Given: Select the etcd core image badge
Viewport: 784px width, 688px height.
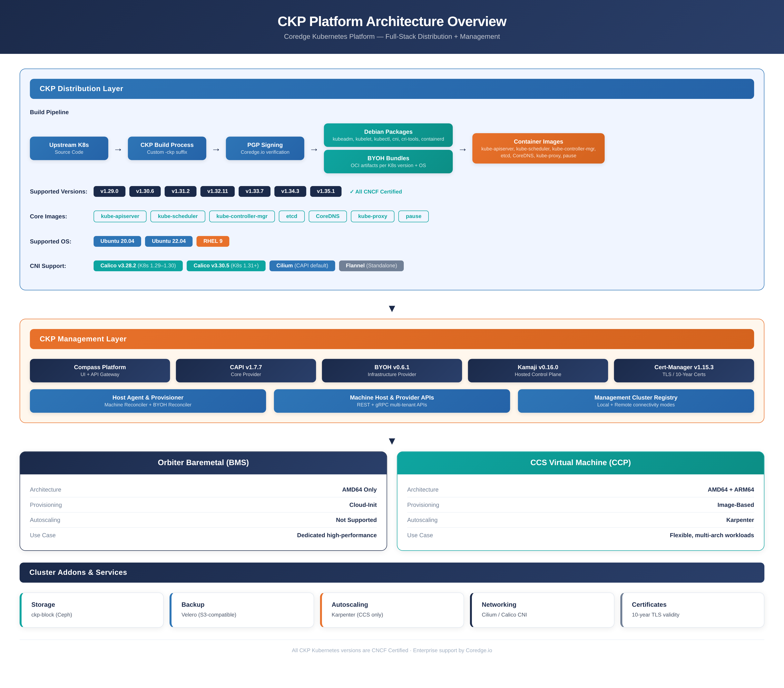Looking at the screenshot, I should click(291, 216).
